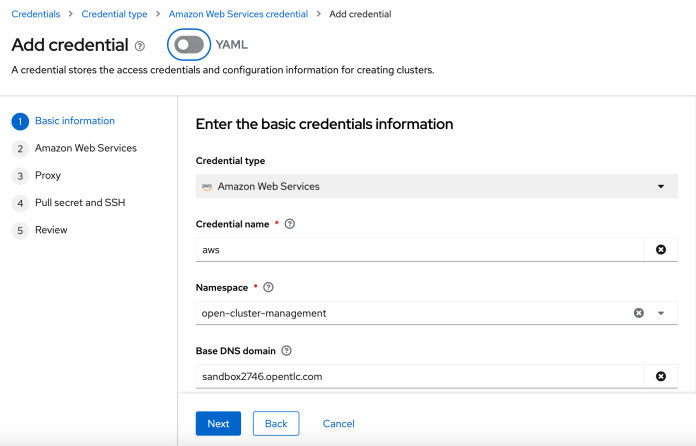Viewport: 696px width, 446px height.
Task: Click the Add credential breadcrumb text
Action: coord(360,14)
